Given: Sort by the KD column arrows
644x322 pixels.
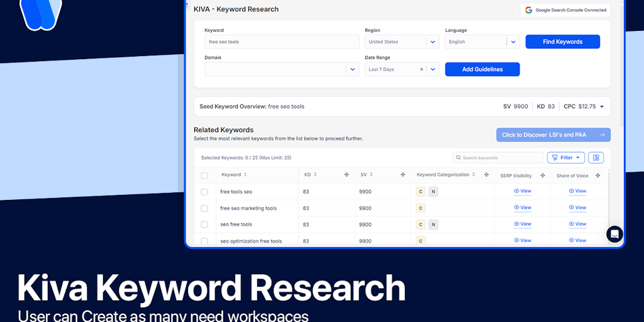Looking at the screenshot, I should tap(315, 175).
